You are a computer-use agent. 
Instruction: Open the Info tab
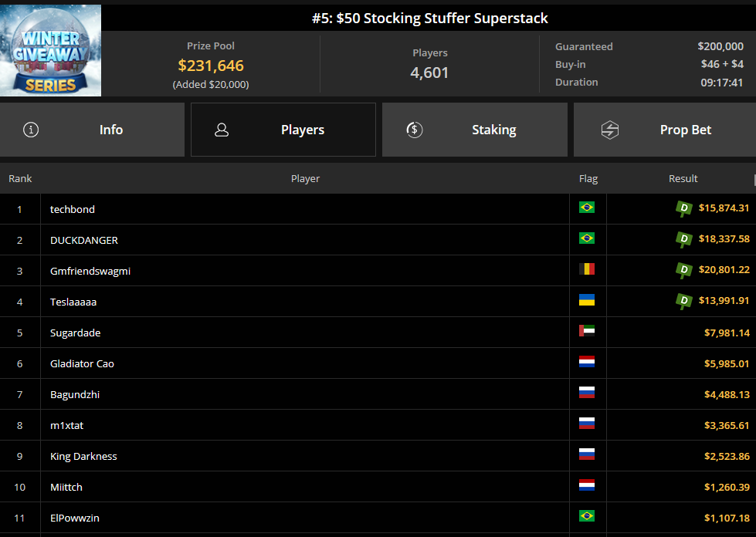pos(92,130)
